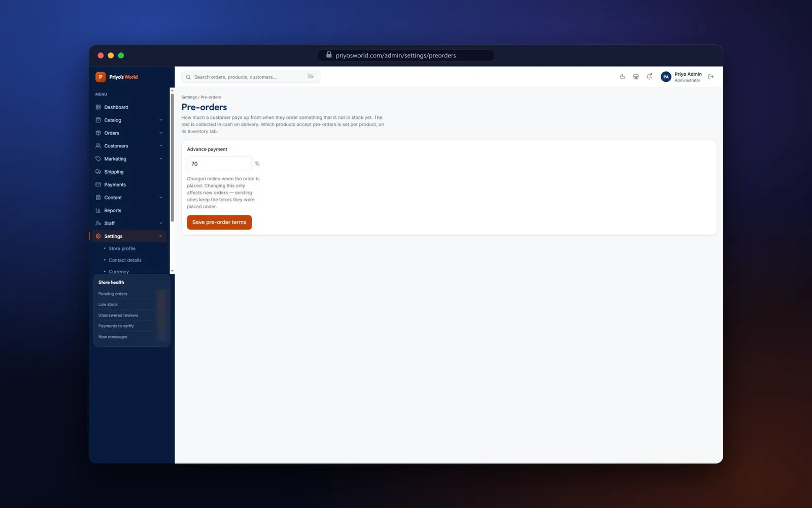Image resolution: width=812 pixels, height=508 pixels.
Task: Toggle dark mode moon icon
Action: coord(623,77)
